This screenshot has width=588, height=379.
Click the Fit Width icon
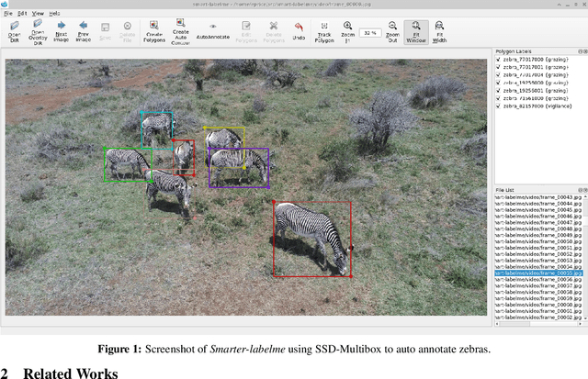(x=439, y=32)
